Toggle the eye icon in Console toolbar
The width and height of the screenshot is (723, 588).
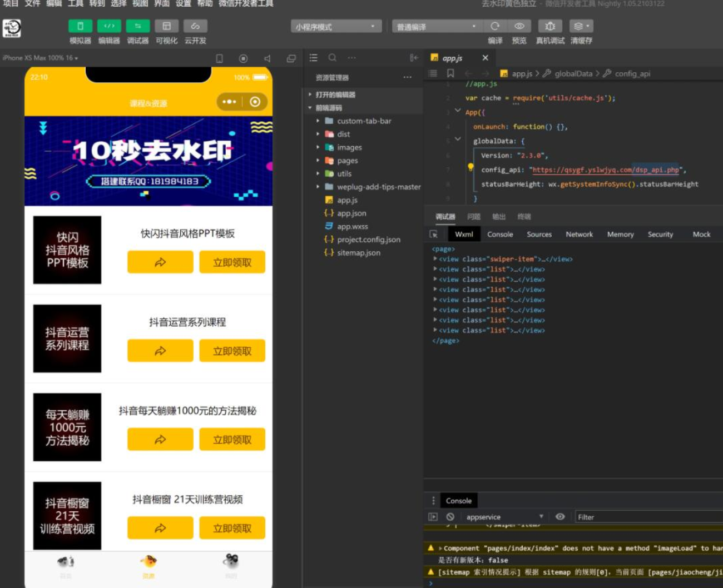point(560,517)
